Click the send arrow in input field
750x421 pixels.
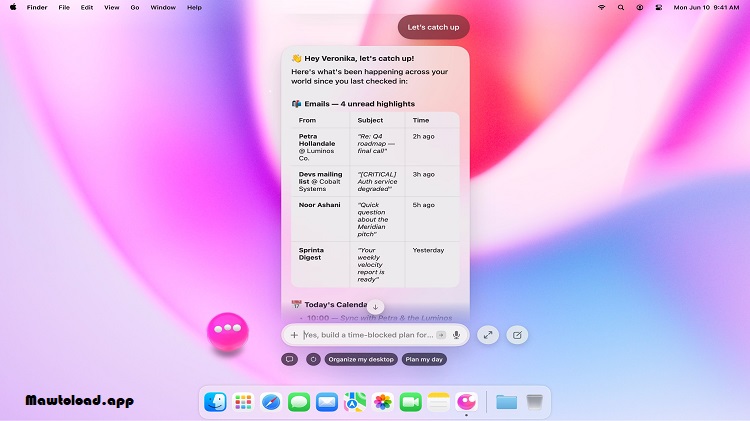pyautogui.click(x=441, y=335)
